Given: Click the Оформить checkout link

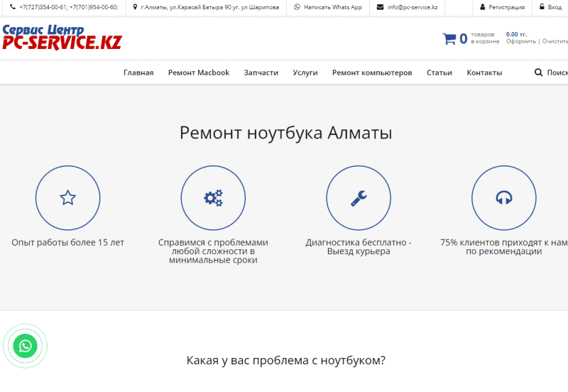Looking at the screenshot, I should (520, 41).
